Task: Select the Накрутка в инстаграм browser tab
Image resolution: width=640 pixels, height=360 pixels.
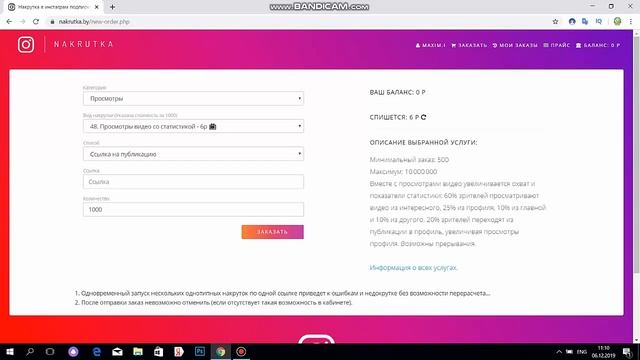Action: pos(53,7)
